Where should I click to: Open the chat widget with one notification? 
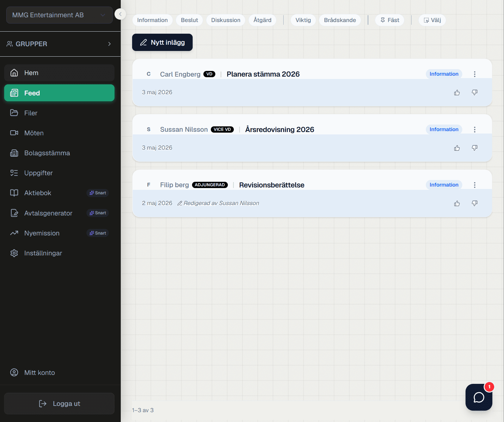(479, 397)
